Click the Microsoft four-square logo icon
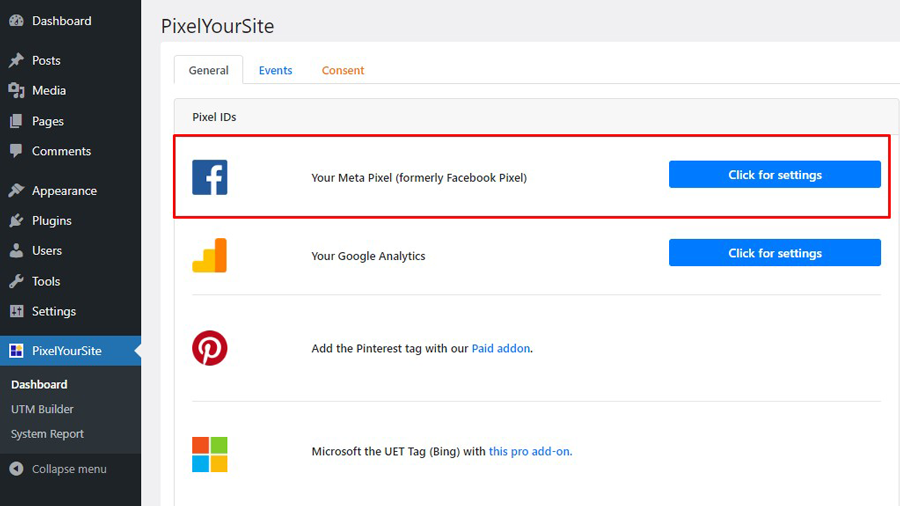This screenshot has width=900, height=506. click(210, 454)
